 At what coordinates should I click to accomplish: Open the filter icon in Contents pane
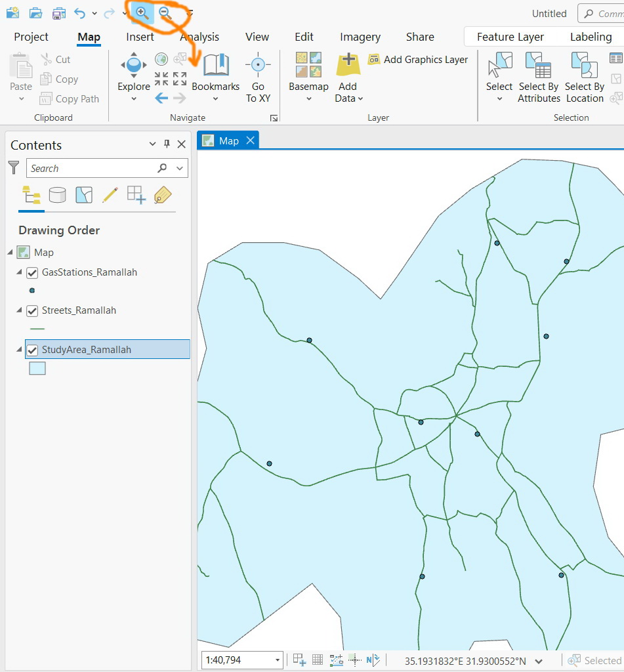point(13,167)
